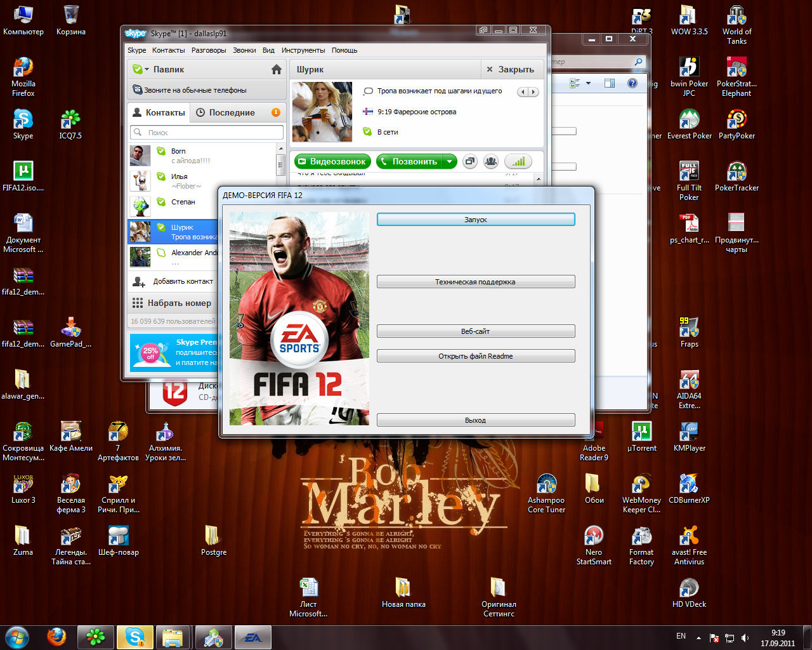
Task: Open the Разговоры menu
Action: pyautogui.click(x=209, y=50)
